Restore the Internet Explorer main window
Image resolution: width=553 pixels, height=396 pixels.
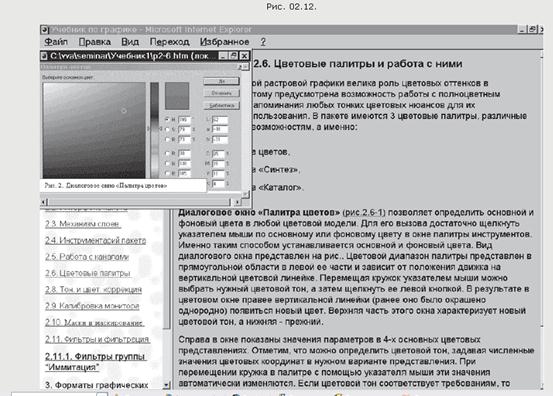coord(532,30)
